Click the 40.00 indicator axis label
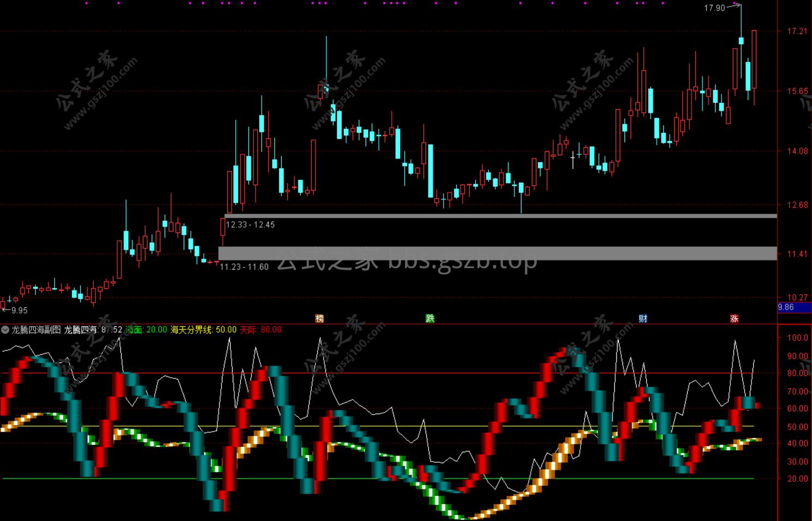Image resolution: width=812 pixels, height=521 pixels. tap(797, 443)
